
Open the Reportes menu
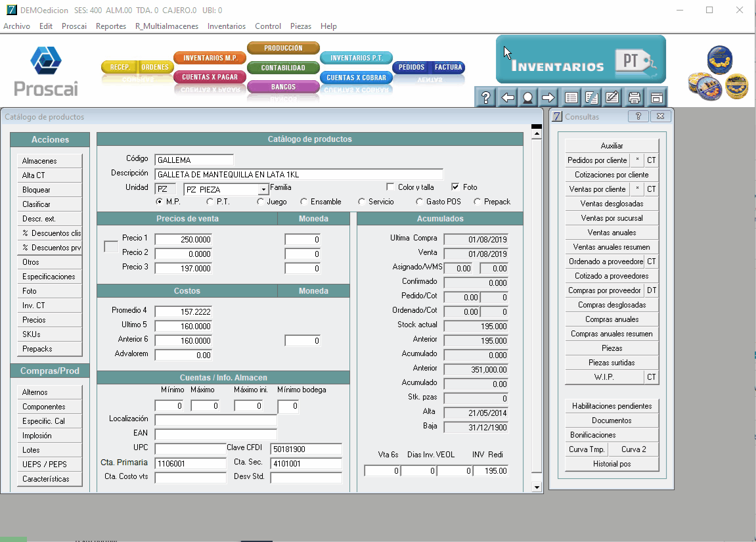click(x=111, y=26)
